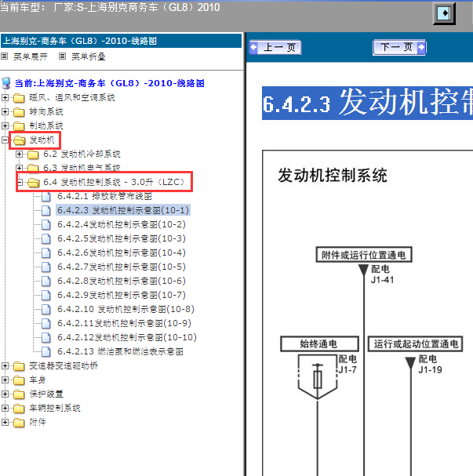Click page icon of 6.4.2.5 示意图(10-3)
Screen dimensions: 473x476
click(45, 239)
